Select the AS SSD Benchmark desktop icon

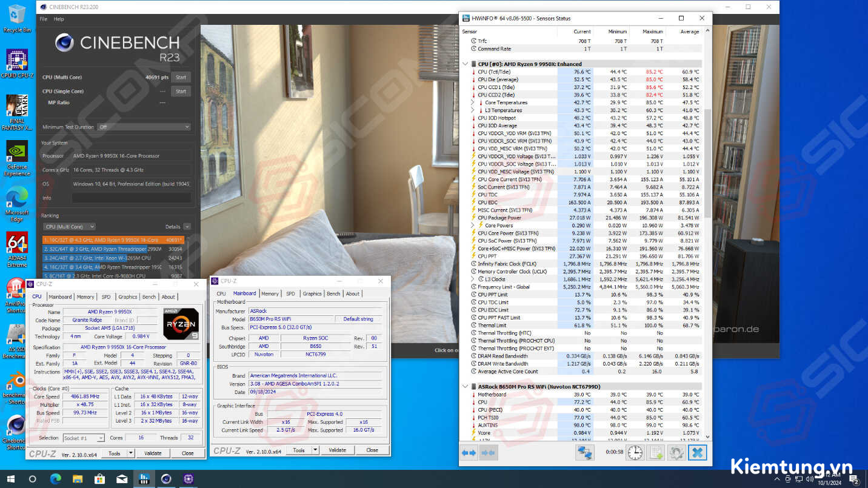16,342
